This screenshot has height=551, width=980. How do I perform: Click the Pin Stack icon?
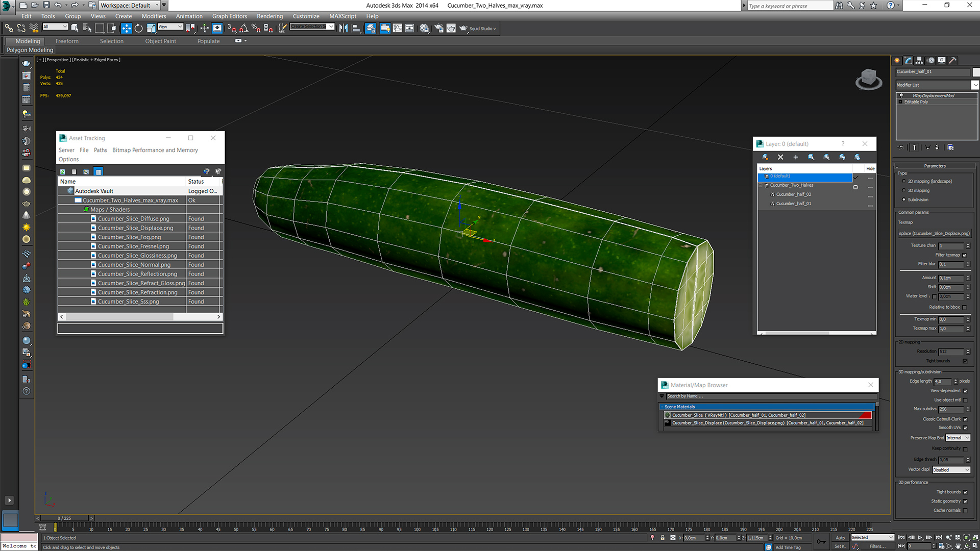901,147
